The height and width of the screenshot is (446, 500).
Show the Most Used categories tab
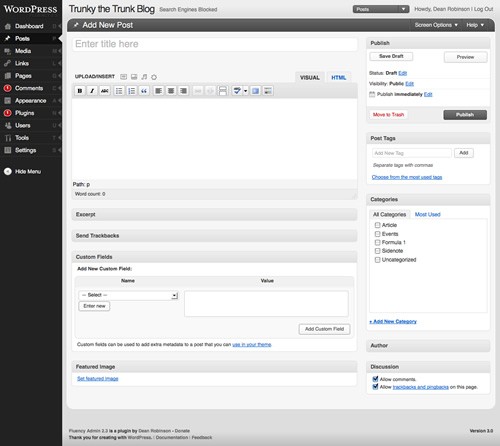tap(427, 214)
